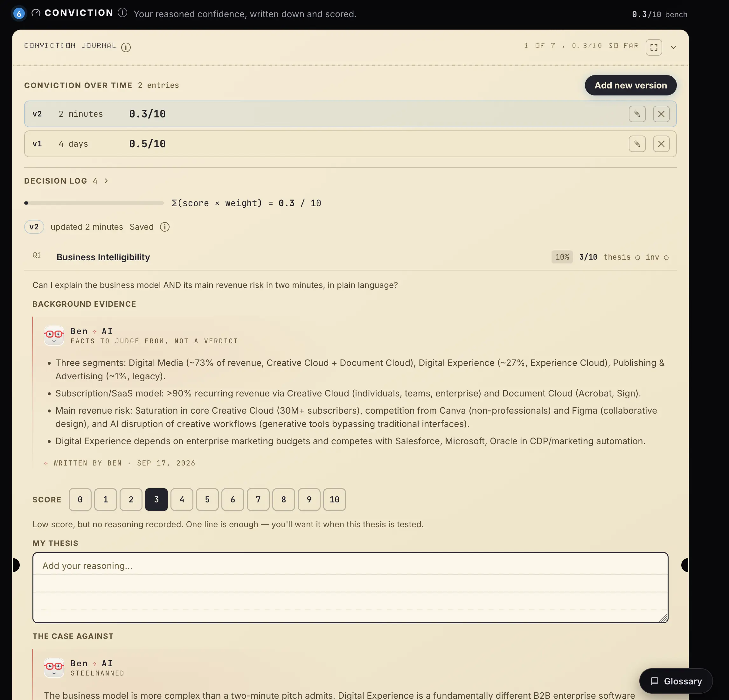The height and width of the screenshot is (700, 729).
Task: Click the step 6 circle badge
Action: pos(19,14)
